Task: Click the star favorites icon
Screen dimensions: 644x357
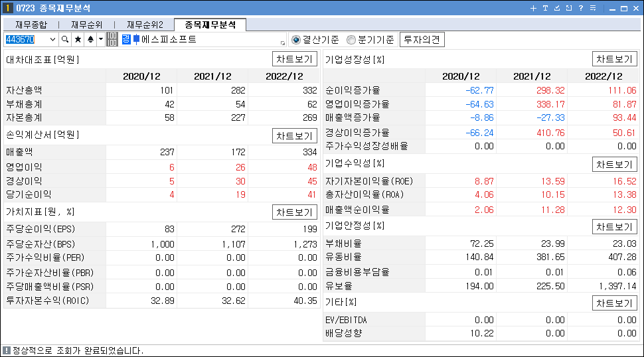Action: [x=78, y=39]
